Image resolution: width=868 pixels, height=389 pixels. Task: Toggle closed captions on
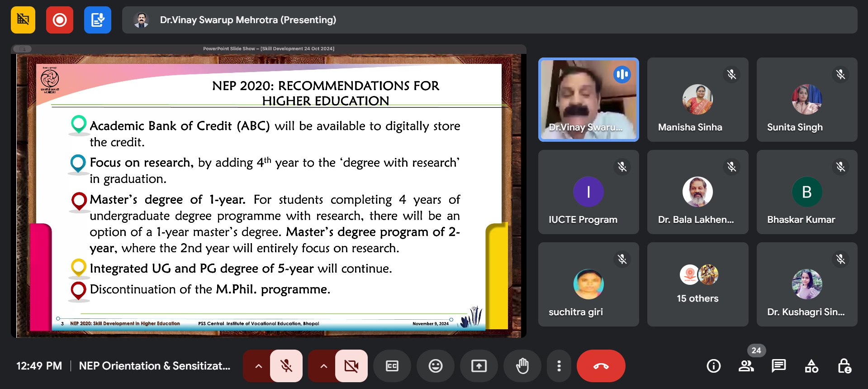point(392,366)
